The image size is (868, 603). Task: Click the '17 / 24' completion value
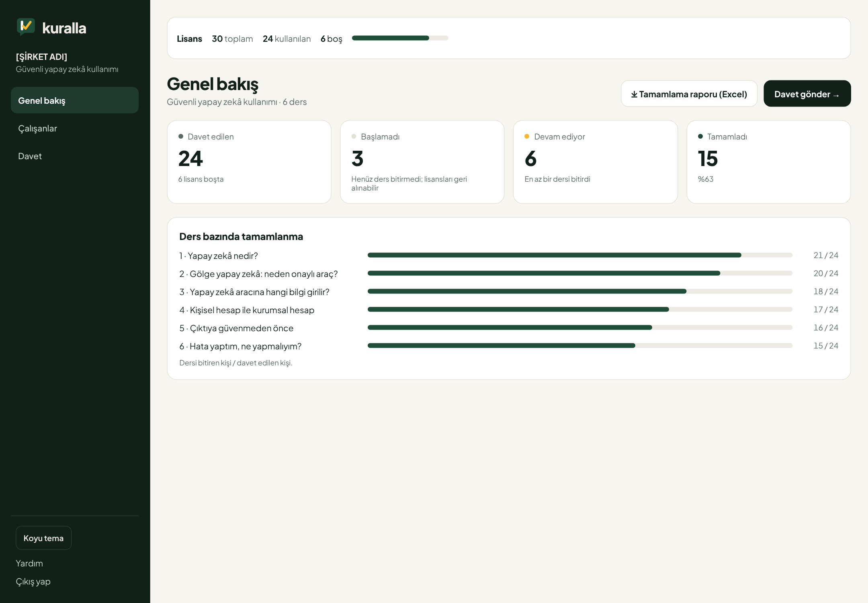826,310
